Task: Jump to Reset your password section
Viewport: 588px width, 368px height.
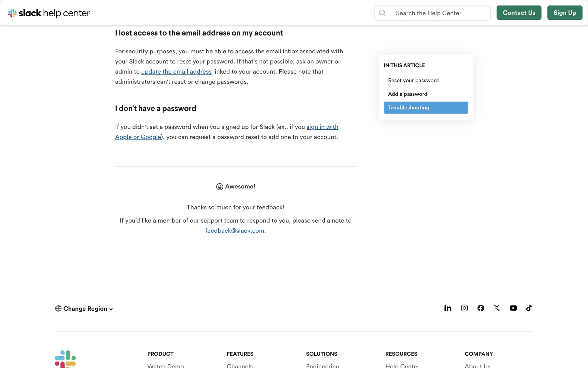Action: click(x=413, y=80)
